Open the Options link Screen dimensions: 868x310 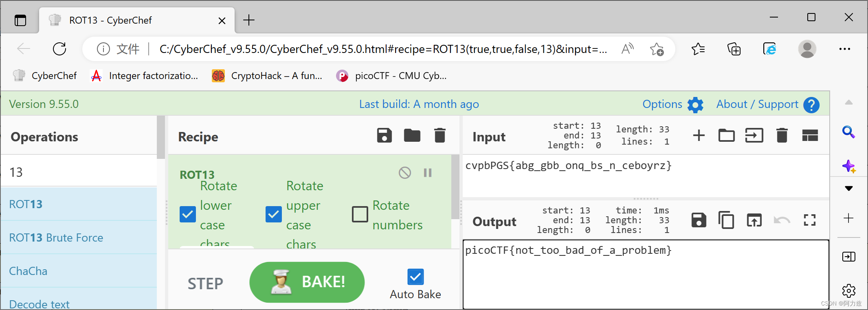[x=662, y=104]
